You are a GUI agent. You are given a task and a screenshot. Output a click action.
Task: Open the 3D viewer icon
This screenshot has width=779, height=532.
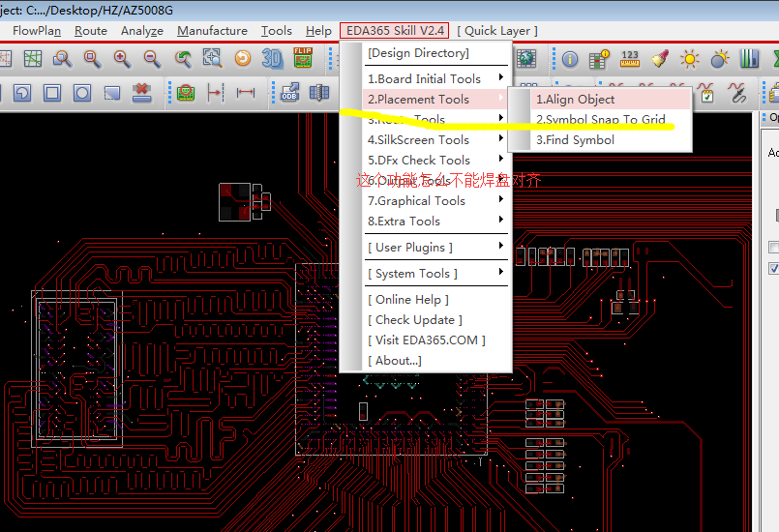(272, 59)
